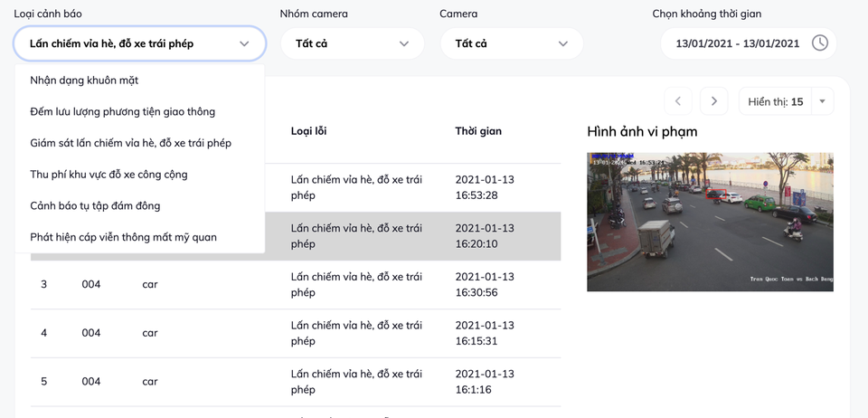Click 'car' cell in row 3
This screenshot has height=418, width=868.
tap(149, 285)
